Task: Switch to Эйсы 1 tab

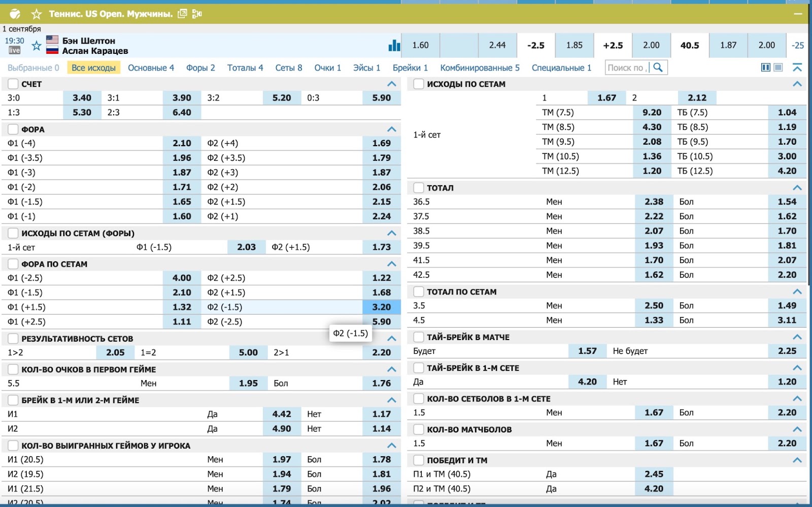Action: click(366, 67)
